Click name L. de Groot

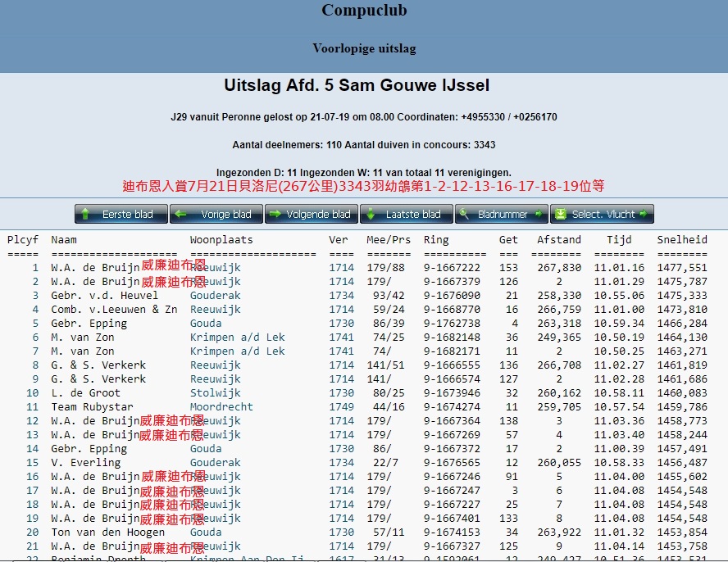click(x=85, y=393)
